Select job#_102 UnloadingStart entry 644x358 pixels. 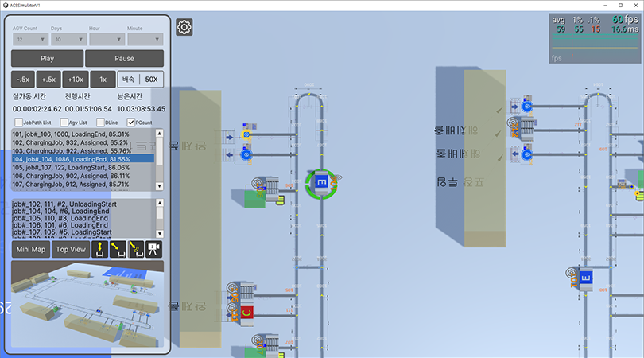[80, 204]
